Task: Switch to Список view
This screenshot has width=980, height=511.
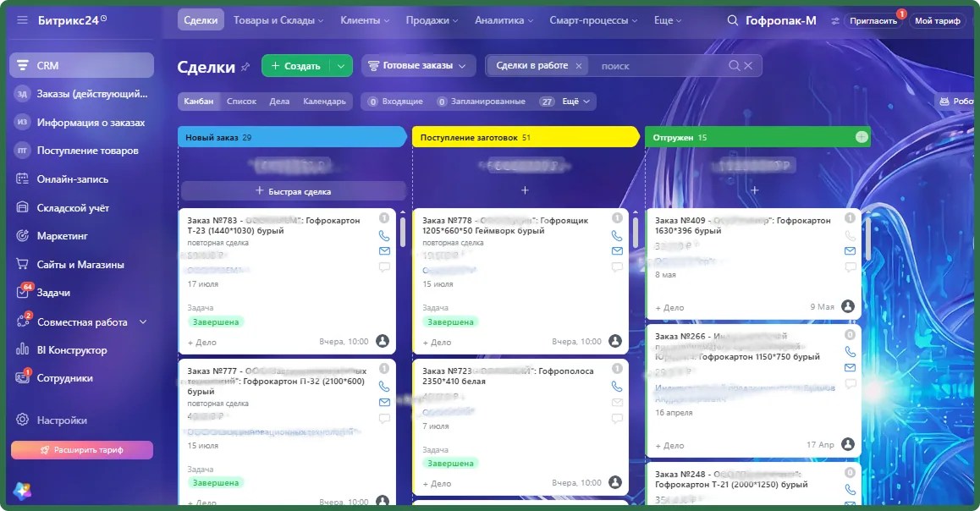Action: (x=241, y=102)
